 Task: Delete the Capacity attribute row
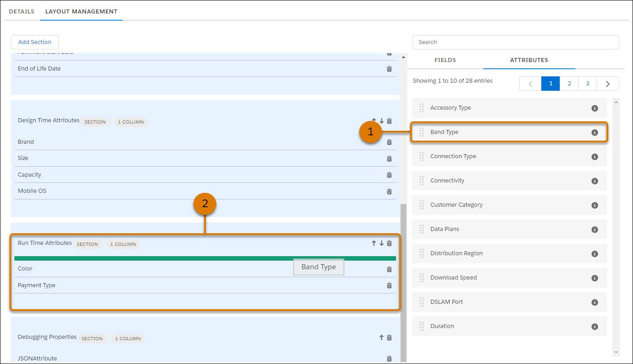click(389, 175)
